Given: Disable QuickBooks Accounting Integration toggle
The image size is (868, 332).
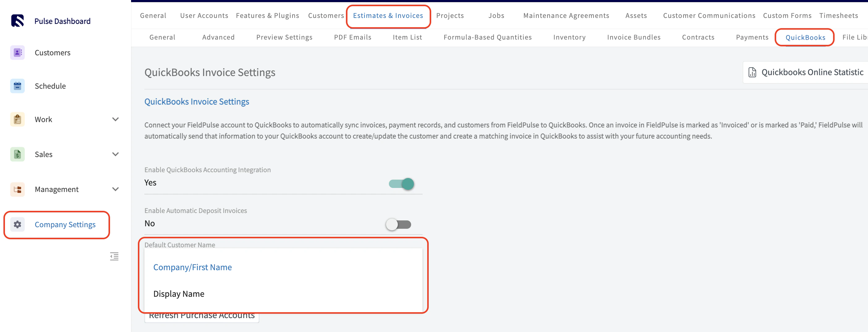Looking at the screenshot, I should (x=401, y=184).
